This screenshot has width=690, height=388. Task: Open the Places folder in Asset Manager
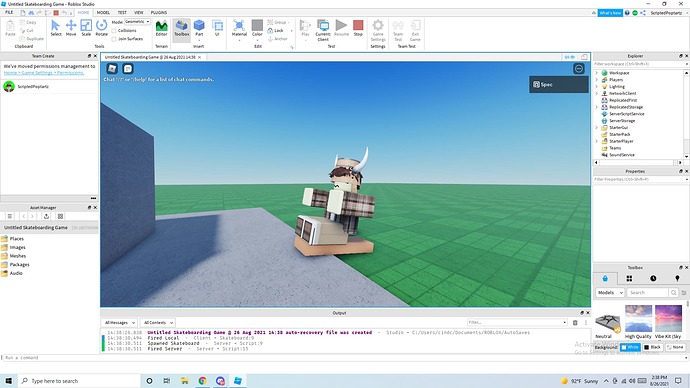click(x=17, y=239)
